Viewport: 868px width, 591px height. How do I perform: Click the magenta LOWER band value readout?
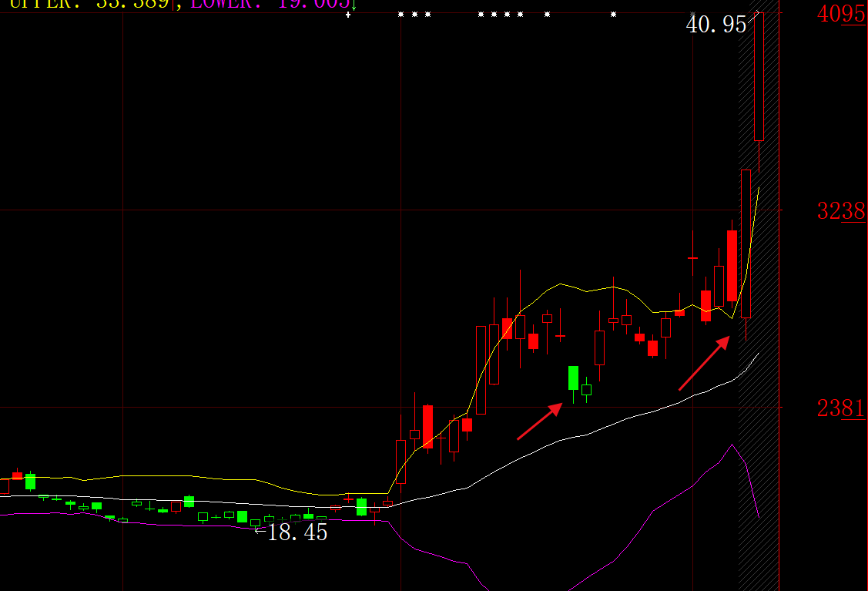pos(270,3)
